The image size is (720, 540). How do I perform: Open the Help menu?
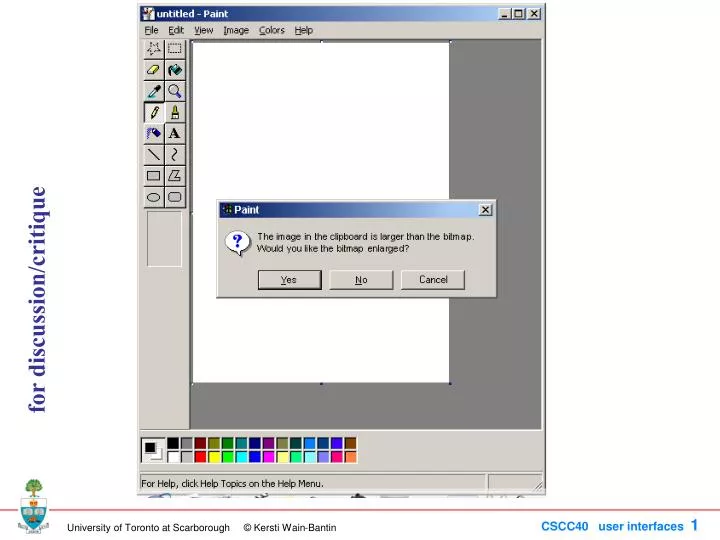point(304,30)
